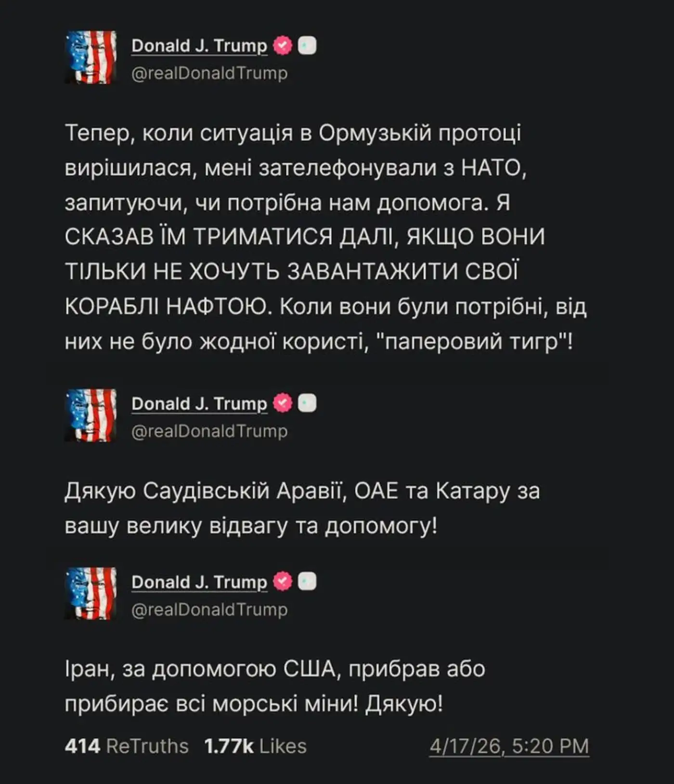
Task: Click the pink verified badge in the third post
Action: 283,581
